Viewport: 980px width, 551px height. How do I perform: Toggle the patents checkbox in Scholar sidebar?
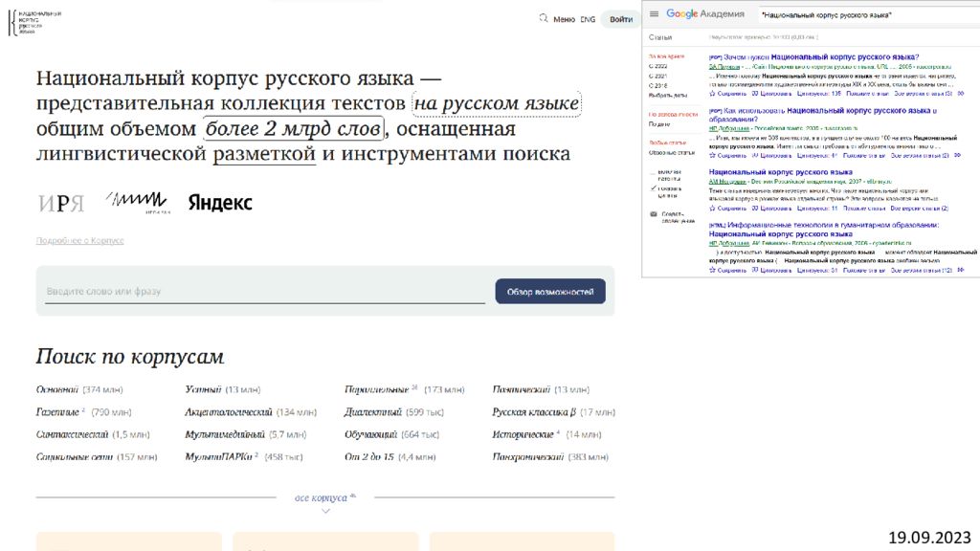pos(653,172)
